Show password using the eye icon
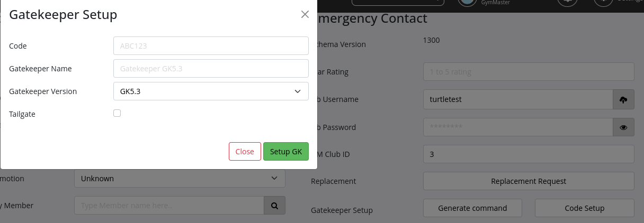644x223 pixels. point(623,127)
